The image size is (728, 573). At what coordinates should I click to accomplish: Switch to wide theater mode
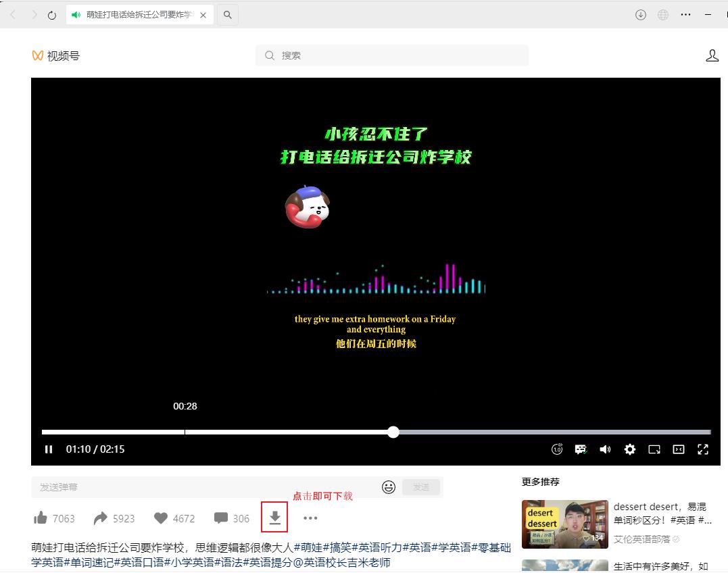[679, 449]
